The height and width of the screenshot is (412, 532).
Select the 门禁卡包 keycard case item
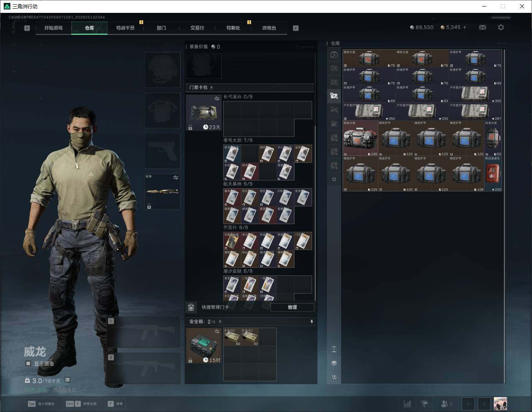coord(204,113)
